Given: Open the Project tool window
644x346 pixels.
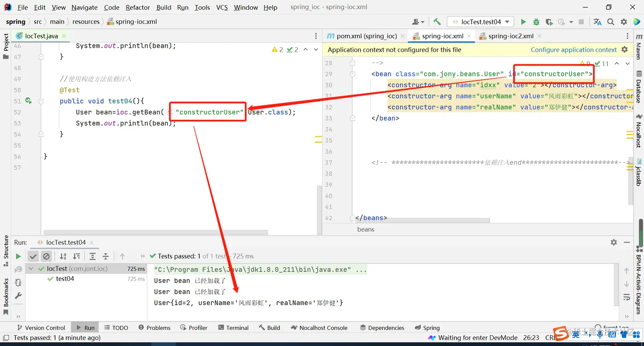Looking at the screenshot, I should click(x=6, y=46).
